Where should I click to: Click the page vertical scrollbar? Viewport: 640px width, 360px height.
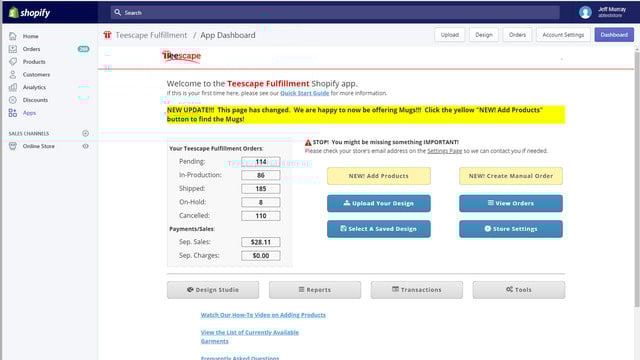[637, 180]
